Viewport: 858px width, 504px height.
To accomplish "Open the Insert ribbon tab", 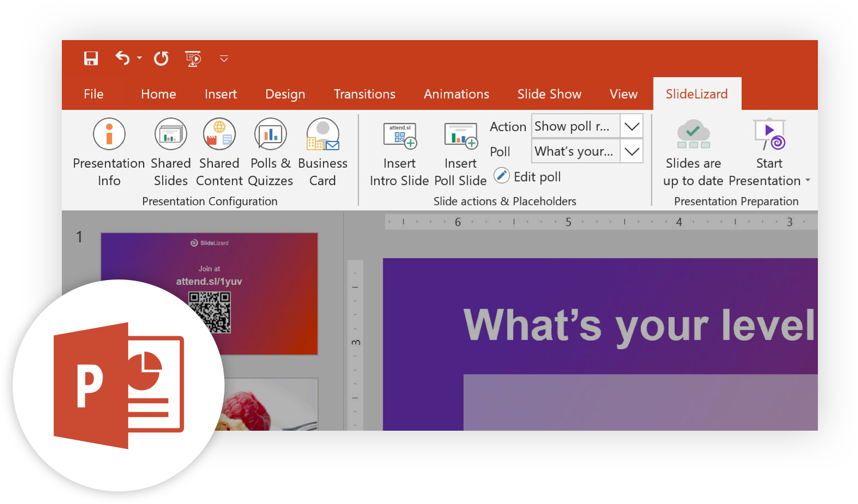I will tap(221, 94).
